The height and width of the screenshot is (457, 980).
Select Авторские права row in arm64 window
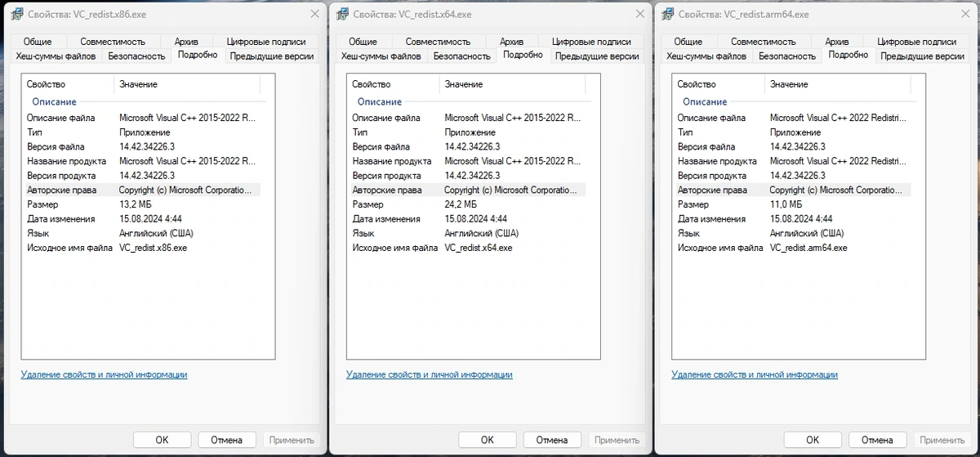[793, 190]
